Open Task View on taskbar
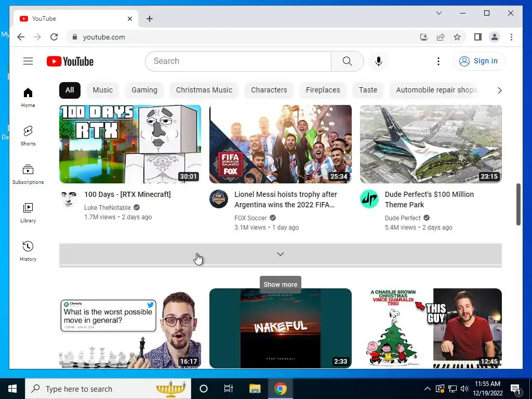 click(x=229, y=389)
